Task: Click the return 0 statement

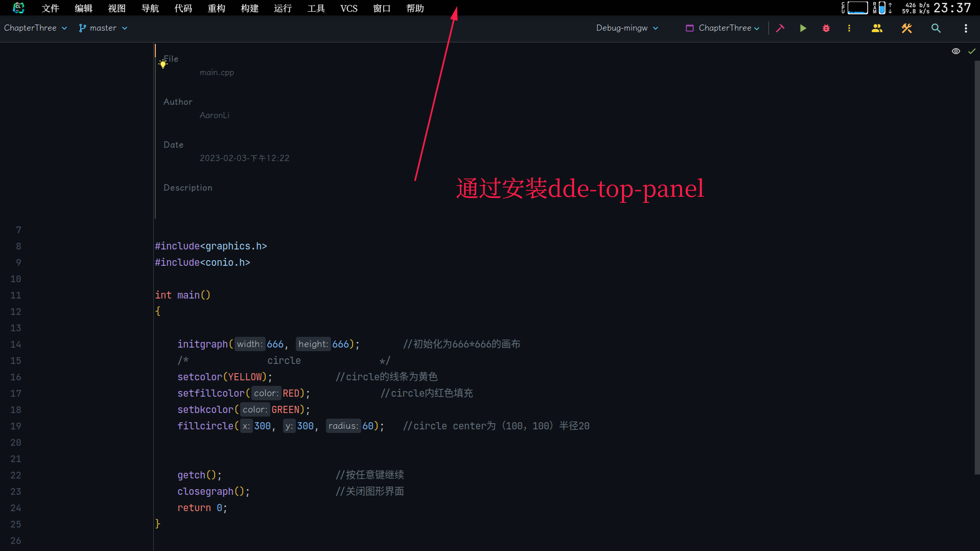Action: tap(202, 508)
